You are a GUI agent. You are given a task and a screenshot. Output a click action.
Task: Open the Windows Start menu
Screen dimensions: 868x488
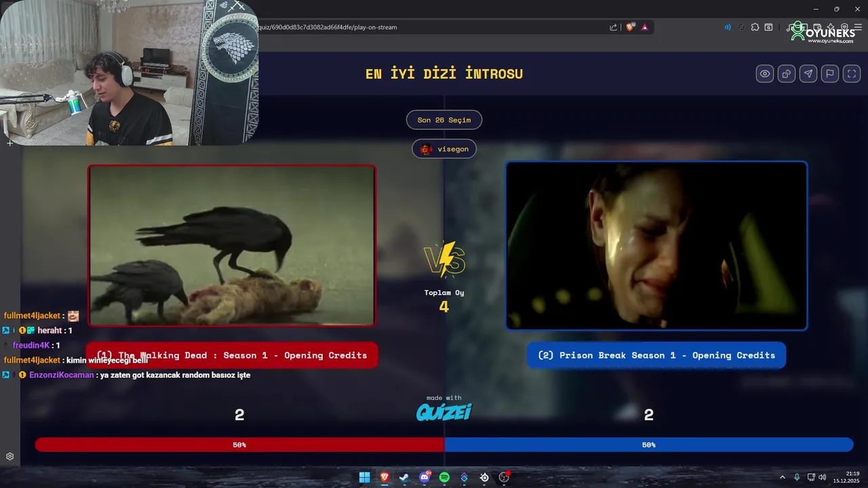365,477
